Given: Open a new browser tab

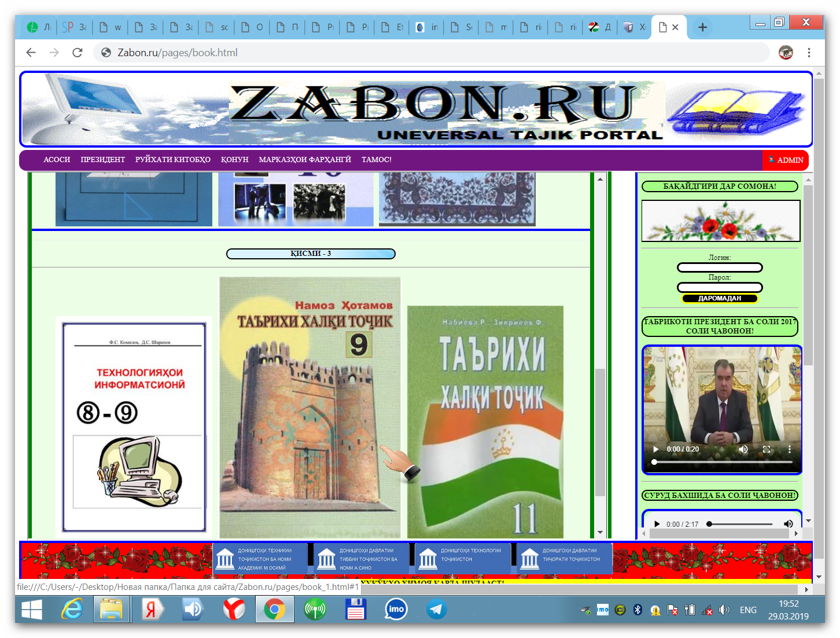Looking at the screenshot, I should (x=702, y=27).
